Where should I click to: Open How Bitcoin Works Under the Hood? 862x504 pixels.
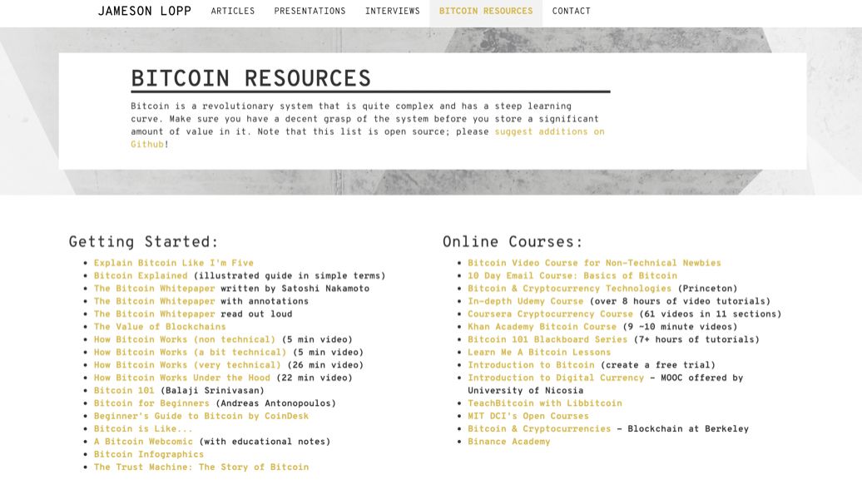pos(181,378)
